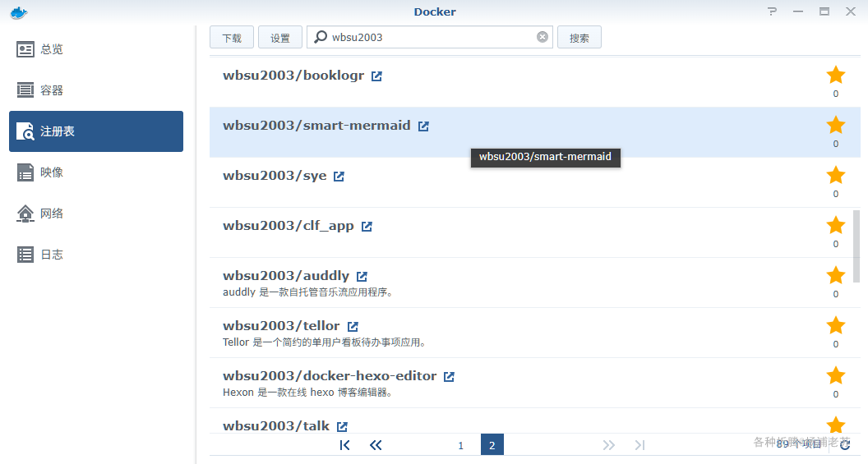Open Docker help with question mark

[x=772, y=11]
